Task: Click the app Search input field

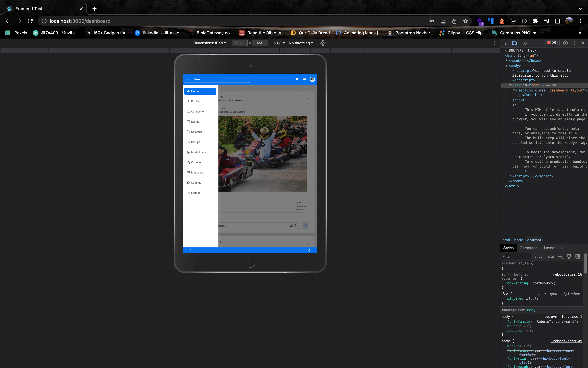Action: tap(217, 79)
